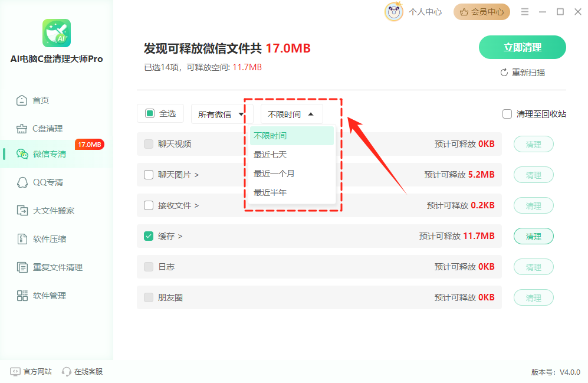This screenshot has width=588, height=383.
Task: Click 清理 for the 接收文件 row
Action: click(534, 206)
